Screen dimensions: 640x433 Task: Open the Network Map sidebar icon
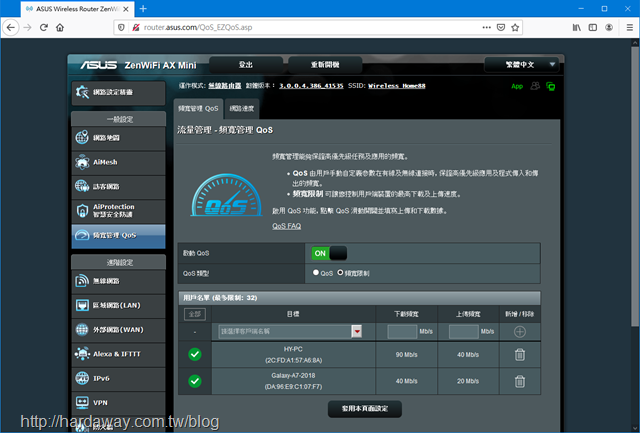click(x=82, y=138)
